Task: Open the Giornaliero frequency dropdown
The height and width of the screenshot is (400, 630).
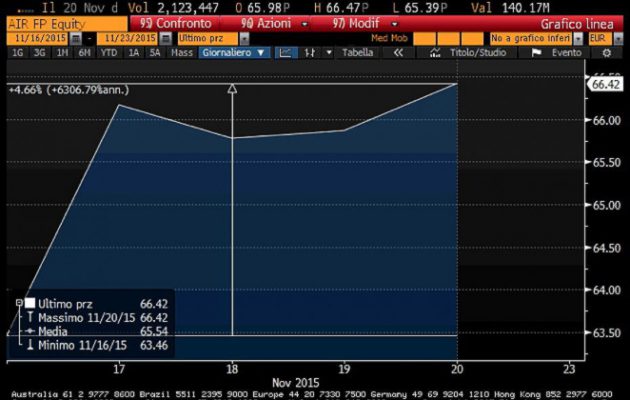Action: [234, 52]
